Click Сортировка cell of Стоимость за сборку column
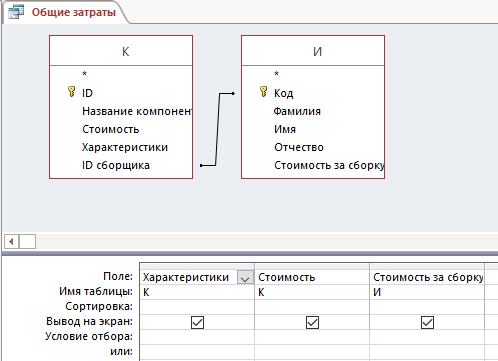 (x=427, y=307)
